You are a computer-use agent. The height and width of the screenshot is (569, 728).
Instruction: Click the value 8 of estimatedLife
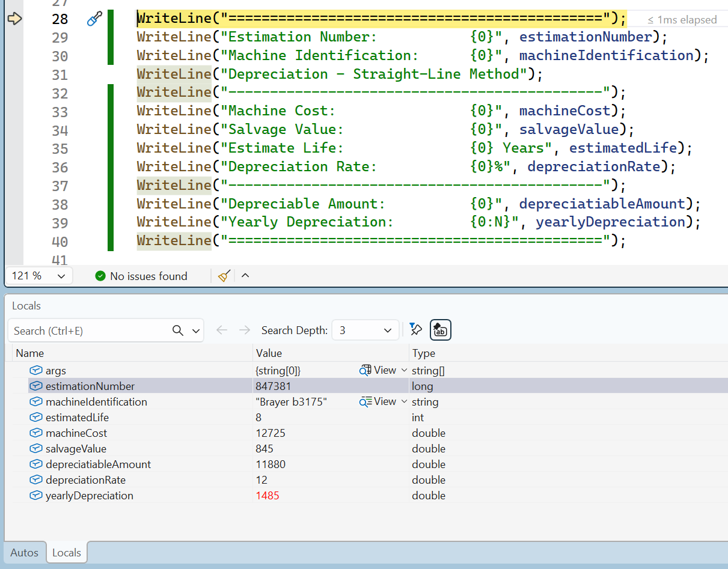pos(258,418)
